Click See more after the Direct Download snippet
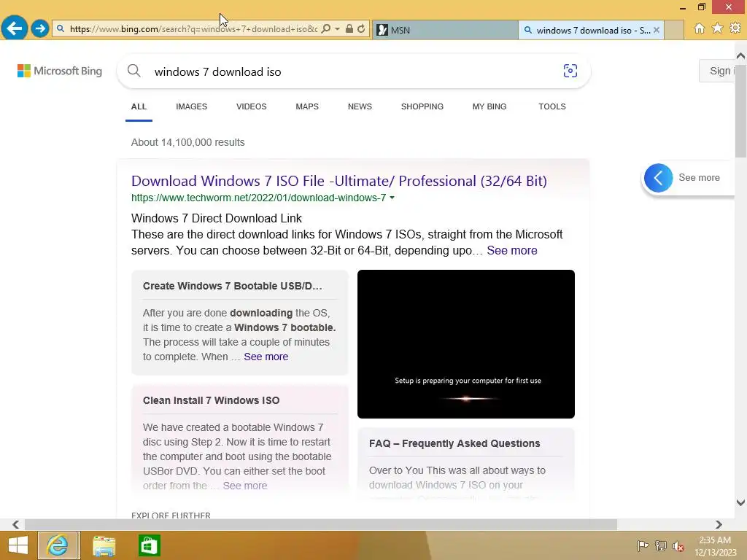This screenshot has height=560, width=747. (x=511, y=251)
